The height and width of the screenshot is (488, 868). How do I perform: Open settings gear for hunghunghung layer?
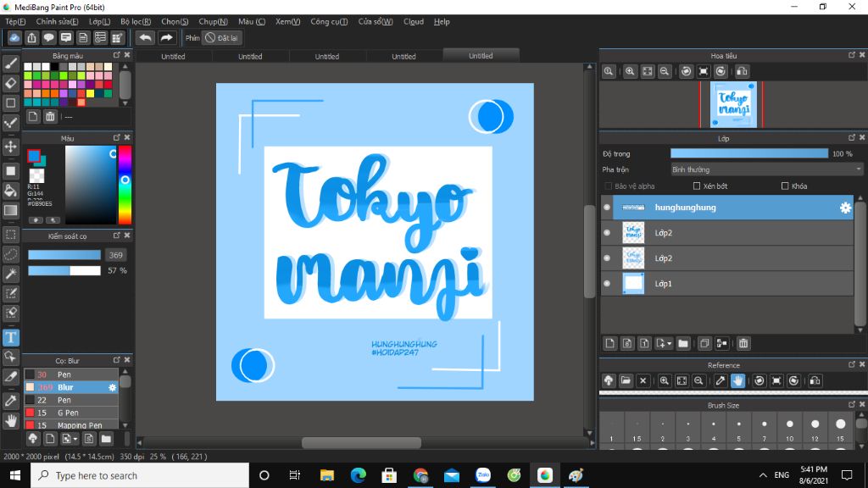845,208
